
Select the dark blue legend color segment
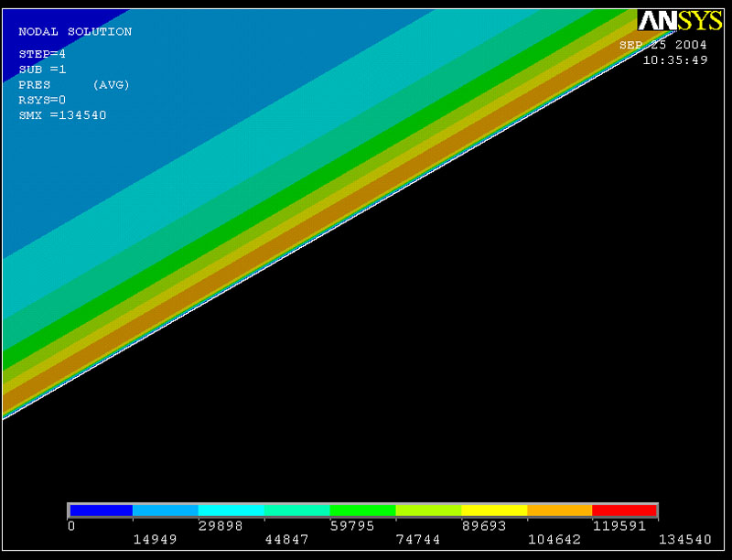[x=102, y=510]
